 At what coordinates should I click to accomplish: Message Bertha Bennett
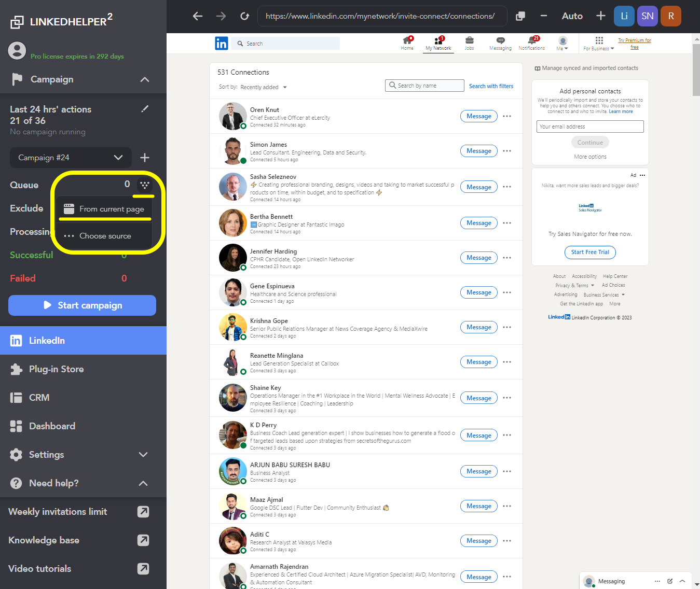(479, 223)
